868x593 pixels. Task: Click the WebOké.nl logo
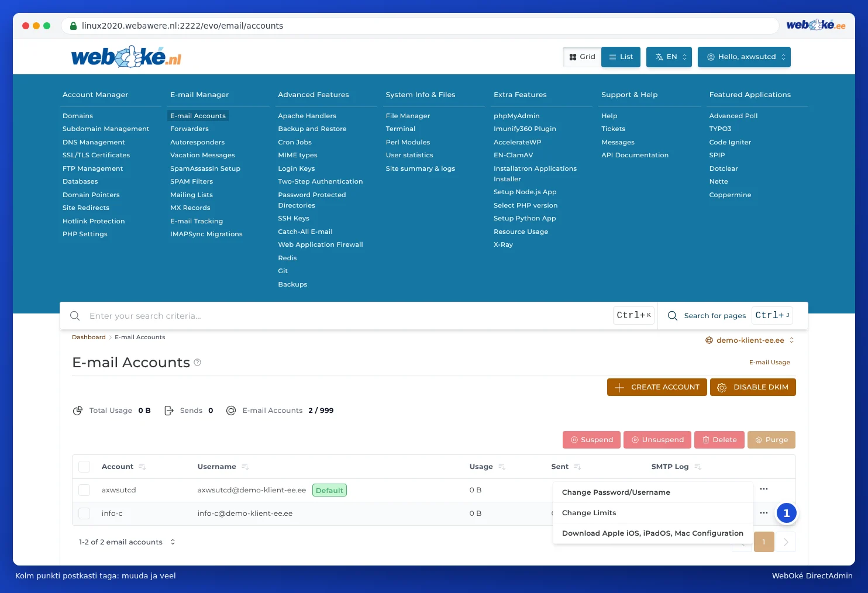(x=126, y=57)
